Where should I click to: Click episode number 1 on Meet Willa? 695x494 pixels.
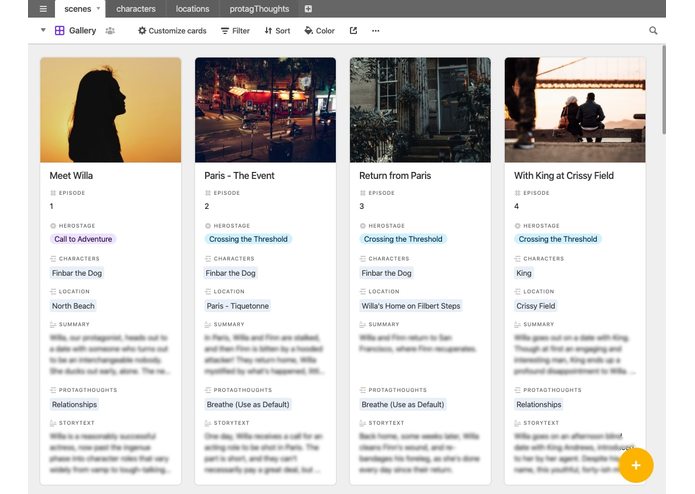point(51,206)
